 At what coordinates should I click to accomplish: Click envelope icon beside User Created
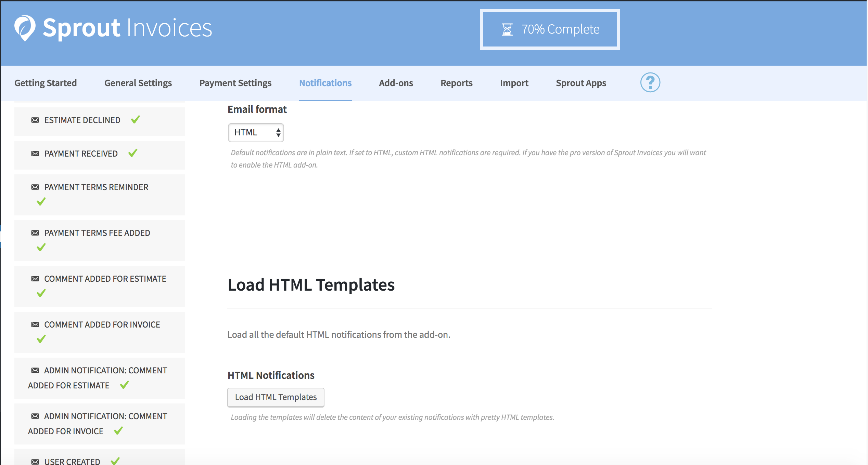point(35,462)
